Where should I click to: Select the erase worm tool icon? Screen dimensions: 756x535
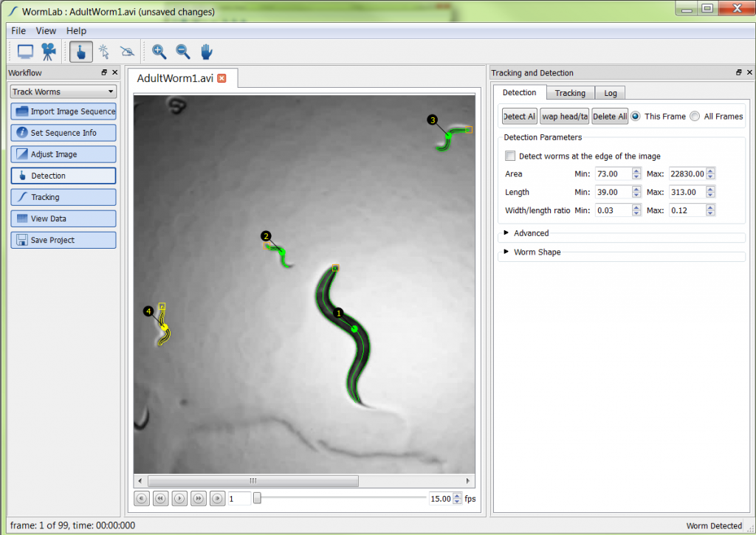click(x=127, y=52)
